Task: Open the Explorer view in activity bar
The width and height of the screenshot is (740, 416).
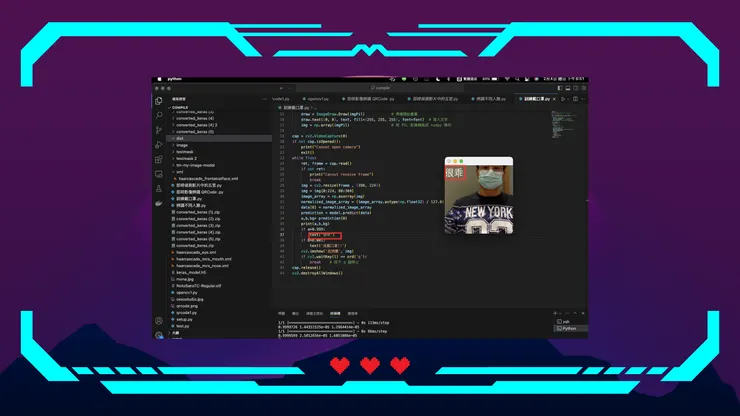Action: click(x=159, y=101)
